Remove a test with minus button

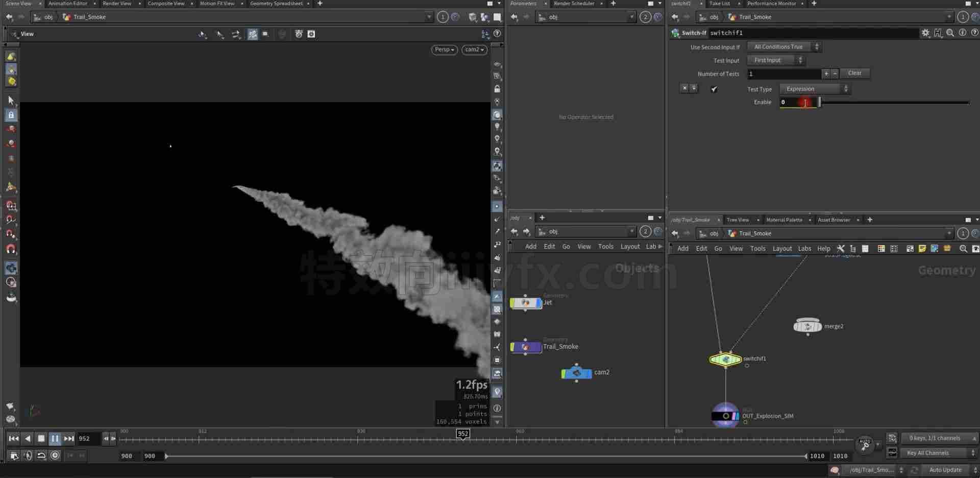click(835, 74)
